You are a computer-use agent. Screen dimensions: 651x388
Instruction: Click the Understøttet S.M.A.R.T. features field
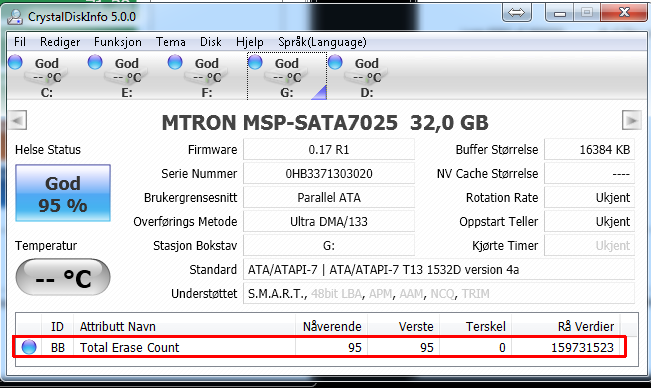pos(439,294)
